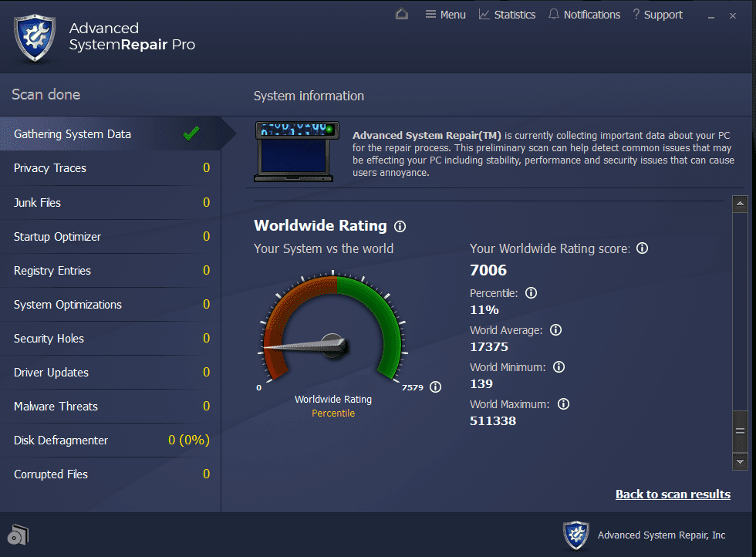The height and width of the screenshot is (557, 756).
Task: Click the computer scanning illustration
Action: (296, 151)
